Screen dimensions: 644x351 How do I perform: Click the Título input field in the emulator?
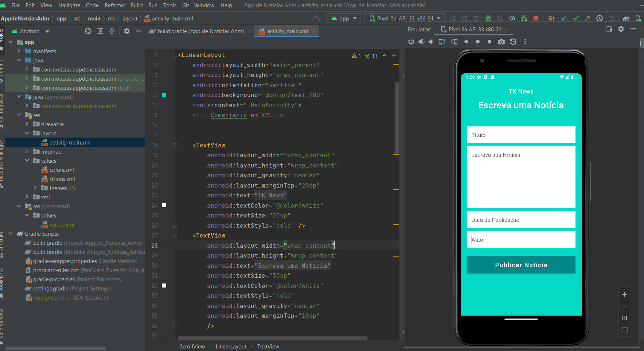521,135
